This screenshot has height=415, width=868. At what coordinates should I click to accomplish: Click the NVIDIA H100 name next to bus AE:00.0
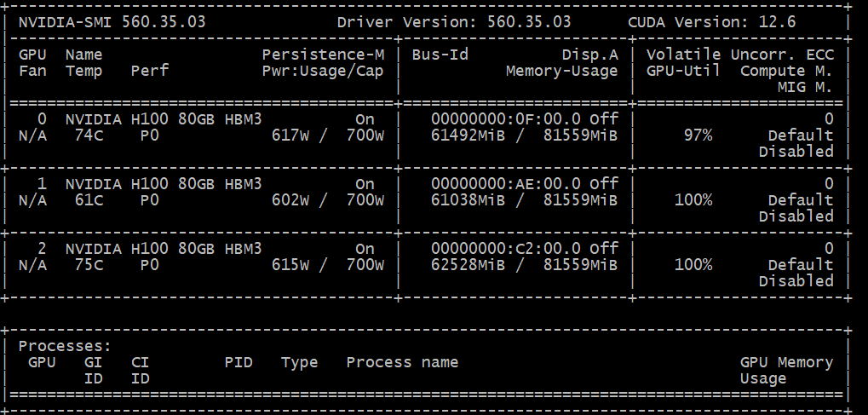pyautogui.click(x=164, y=184)
